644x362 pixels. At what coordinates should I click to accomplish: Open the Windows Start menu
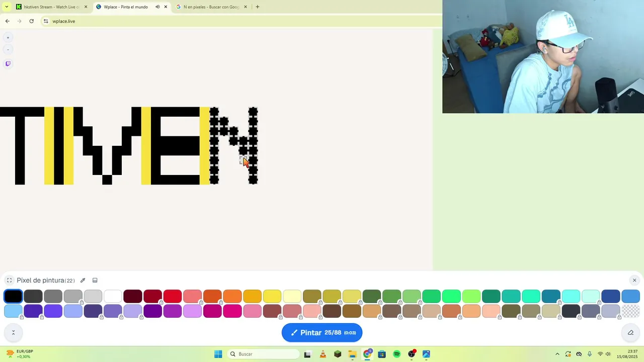coord(218,354)
